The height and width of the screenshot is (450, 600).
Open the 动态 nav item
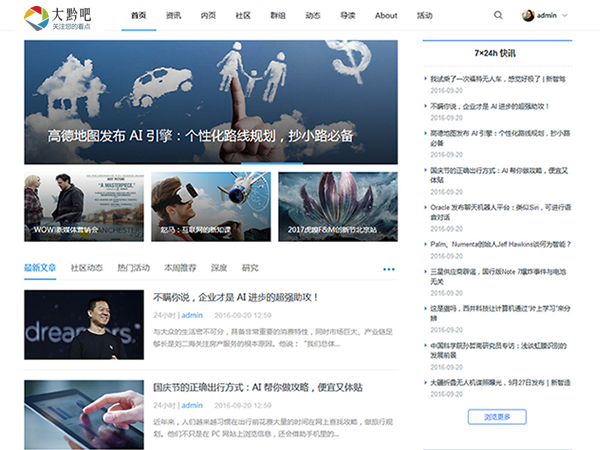coord(313,16)
